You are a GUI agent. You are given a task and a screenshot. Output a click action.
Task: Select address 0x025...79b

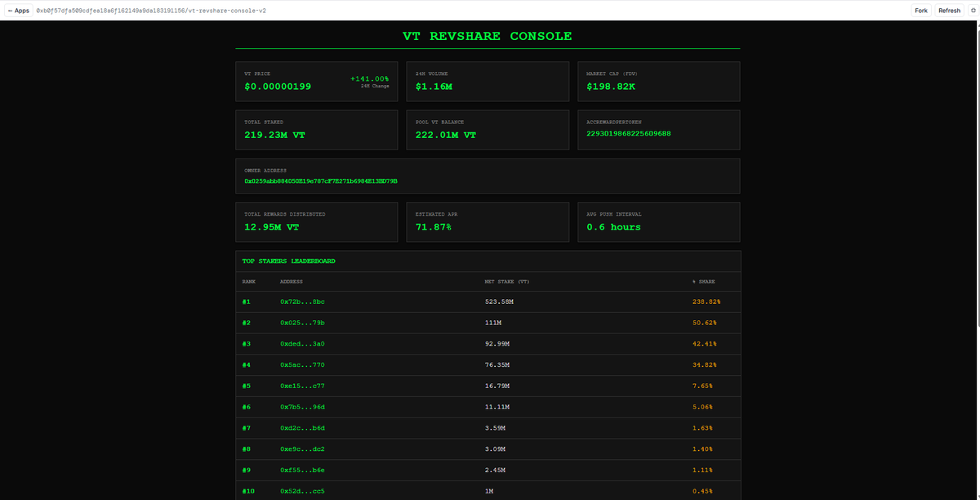click(x=302, y=323)
